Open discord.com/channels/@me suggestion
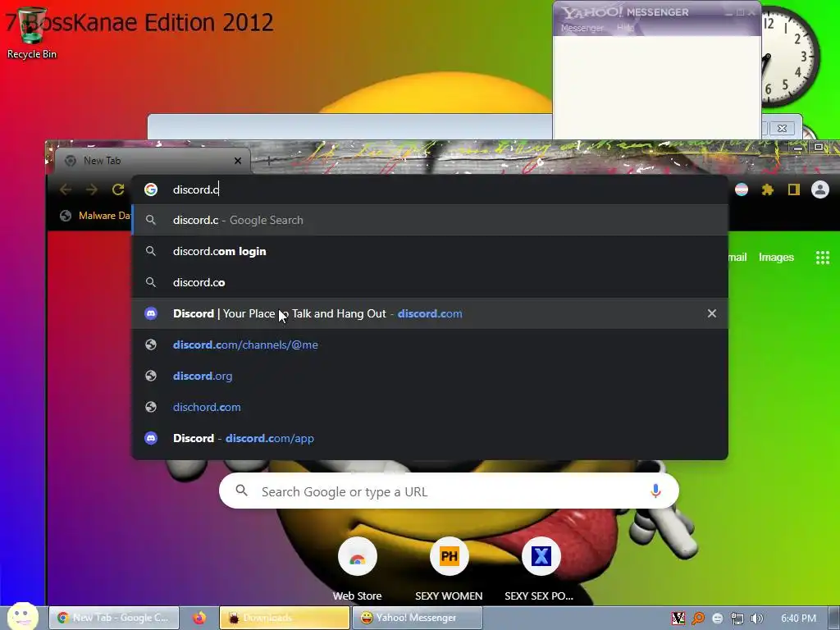The image size is (840, 630). [430, 345]
